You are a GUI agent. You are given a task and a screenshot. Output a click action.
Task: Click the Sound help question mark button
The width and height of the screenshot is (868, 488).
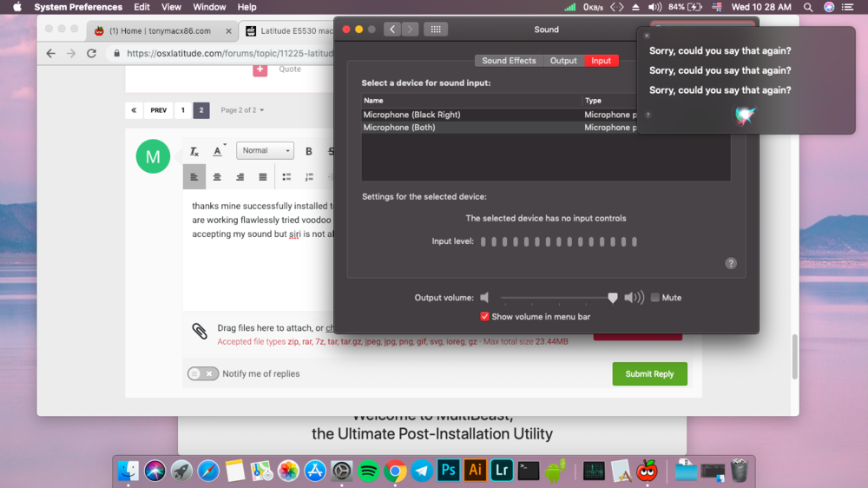point(731,263)
